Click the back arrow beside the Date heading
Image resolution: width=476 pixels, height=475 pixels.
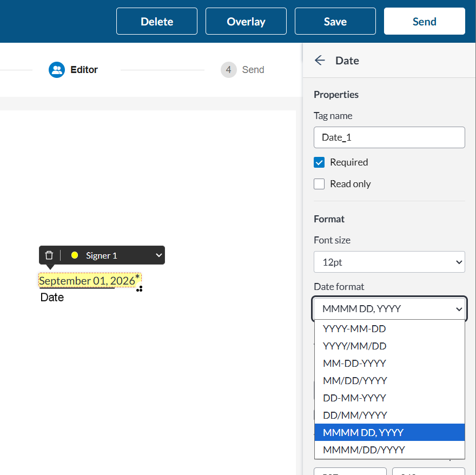(320, 61)
